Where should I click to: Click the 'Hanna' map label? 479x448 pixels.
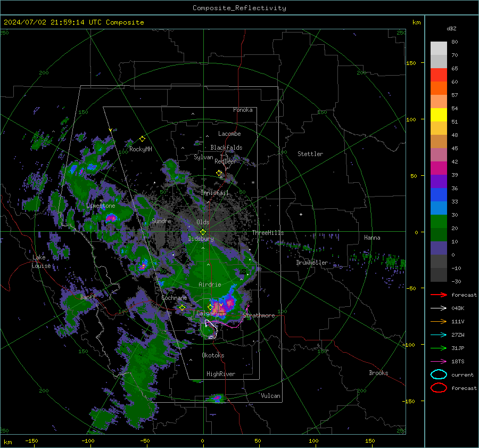(372, 238)
